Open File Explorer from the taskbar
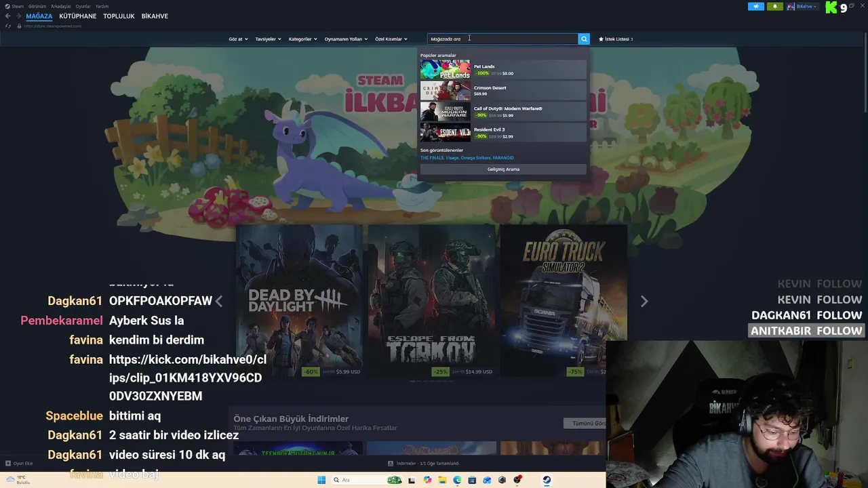 [442, 480]
